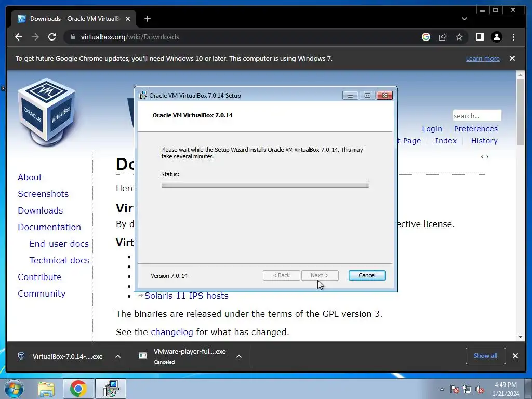Open Downloads in sidebar
This screenshot has width=532, height=399.
[x=41, y=210]
